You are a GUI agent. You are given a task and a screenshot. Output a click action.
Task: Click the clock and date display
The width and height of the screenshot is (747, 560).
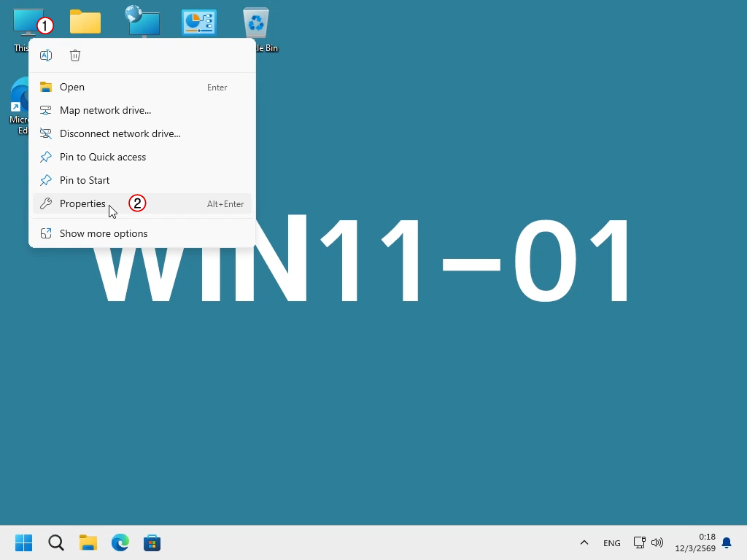click(695, 542)
